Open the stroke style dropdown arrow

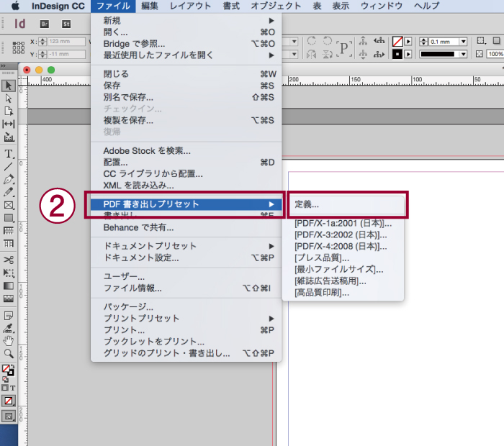point(463,54)
